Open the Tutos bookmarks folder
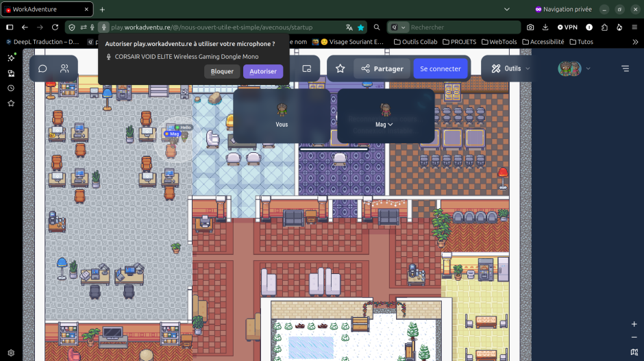This screenshot has height=361, width=644. tap(581, 42)
